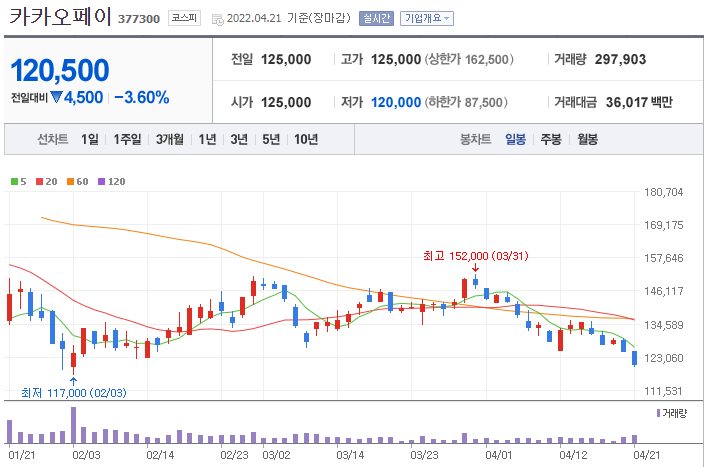
Task: Click the 거래대금 value 36,017 백만
Action: 639,102
